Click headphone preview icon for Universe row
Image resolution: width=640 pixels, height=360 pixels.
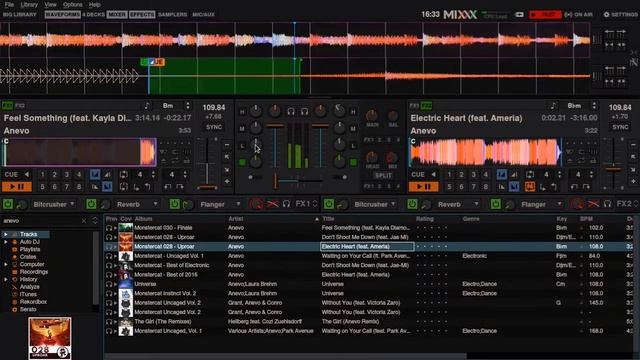(x=109, y=284)
